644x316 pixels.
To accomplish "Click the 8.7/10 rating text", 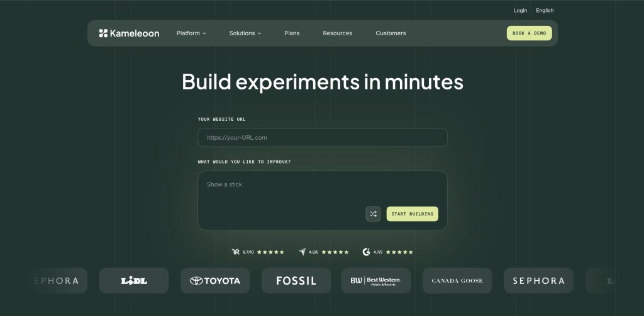I will click(x=248, y=252).
